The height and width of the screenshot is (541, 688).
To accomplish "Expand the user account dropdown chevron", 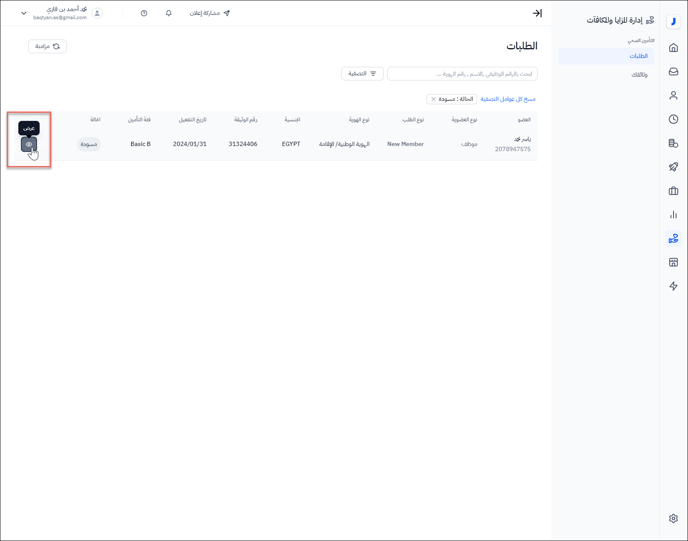I will (x=24, y=14).
